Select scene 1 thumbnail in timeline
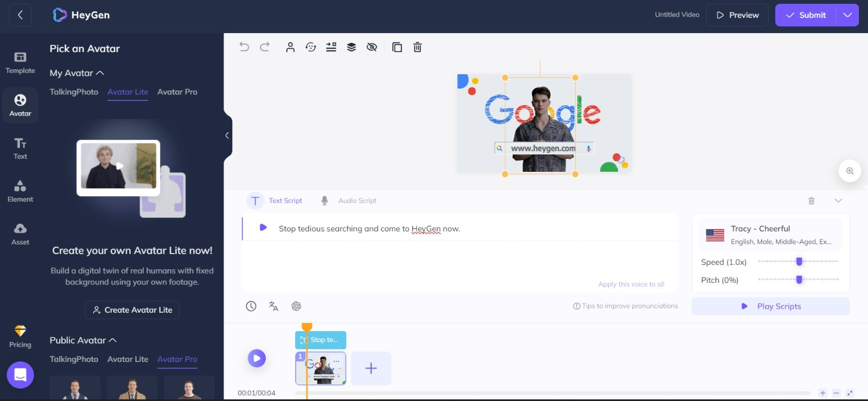Screen dimensions: 868x401 click(321, 368)
